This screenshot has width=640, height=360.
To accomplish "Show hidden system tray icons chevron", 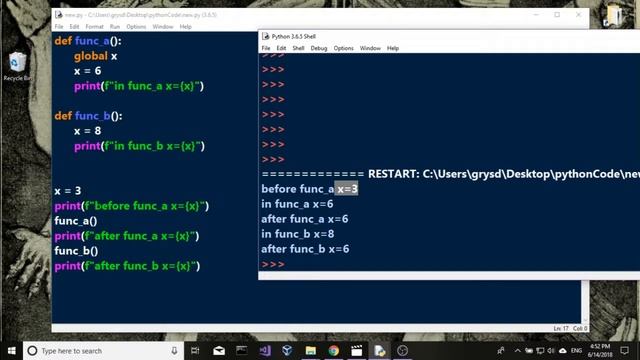I will coord(517,351).
